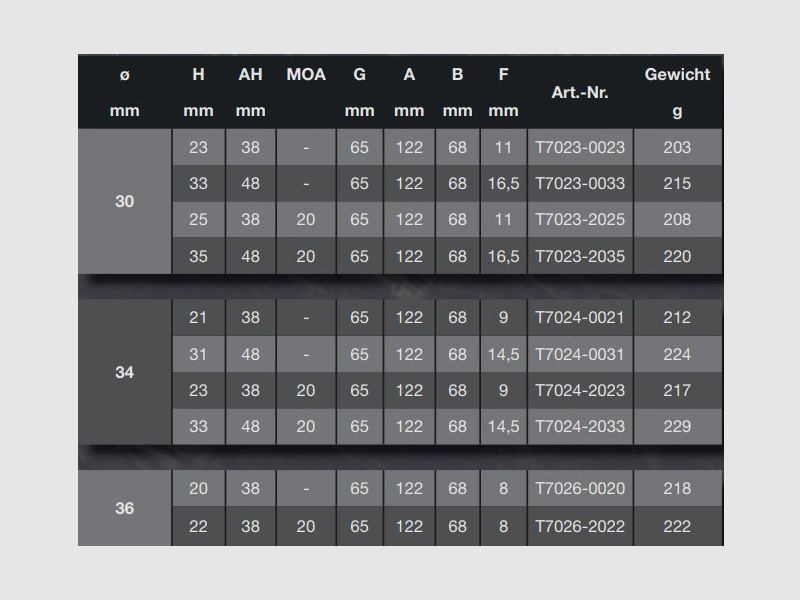The width and height of the screenshot is (800, 600).
Task: Select article number T7023-2035
Action: tap(580, 256)
